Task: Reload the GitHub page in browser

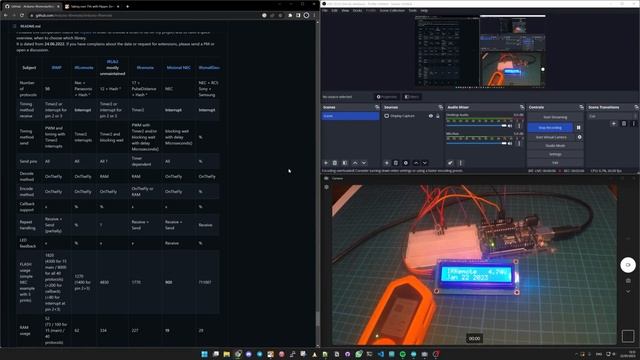Action: [22, 15]
